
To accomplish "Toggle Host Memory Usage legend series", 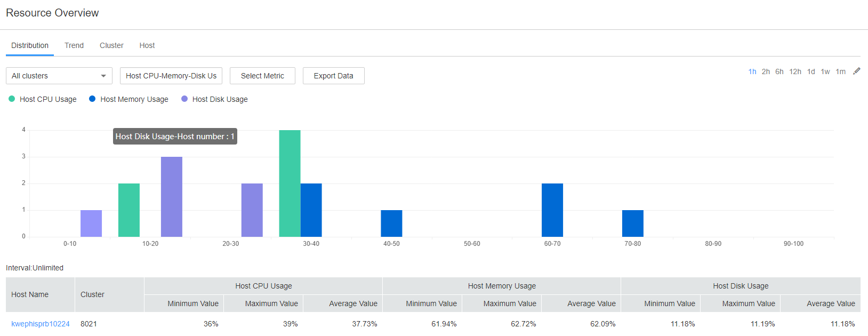I will point(128,99).
